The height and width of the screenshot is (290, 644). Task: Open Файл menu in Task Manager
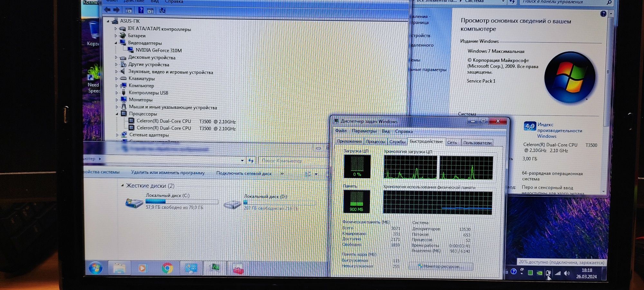[341, 131]
